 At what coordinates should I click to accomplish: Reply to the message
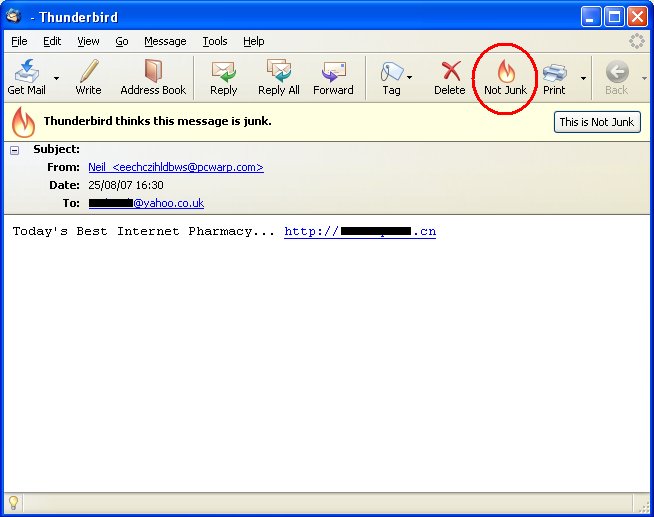(224, 78)
